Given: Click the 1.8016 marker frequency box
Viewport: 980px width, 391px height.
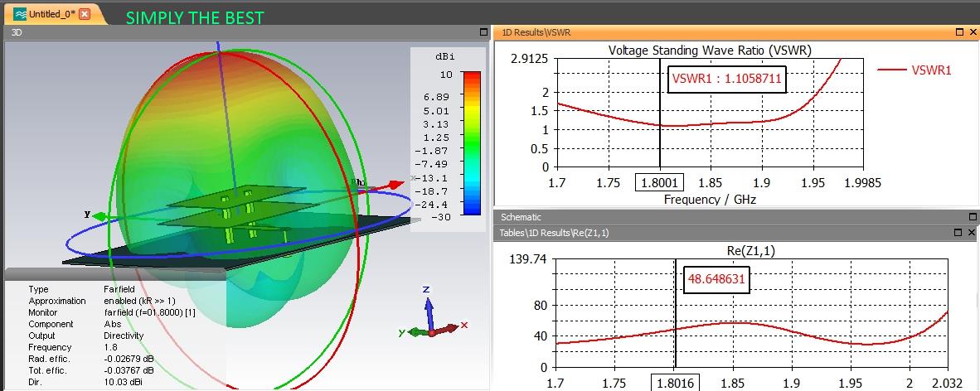Looking at the screenshot, I should pyautogui.click(x=676, y=383).
